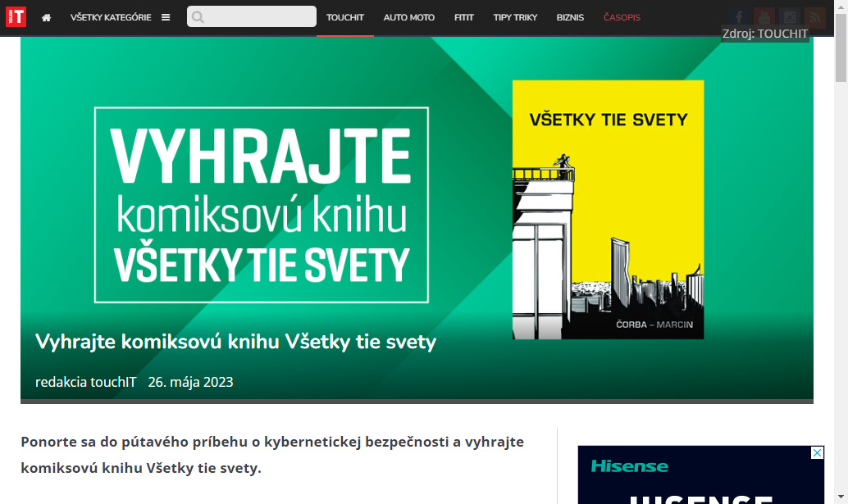
Task: Focus the search input field
Action: coord(252,16)
